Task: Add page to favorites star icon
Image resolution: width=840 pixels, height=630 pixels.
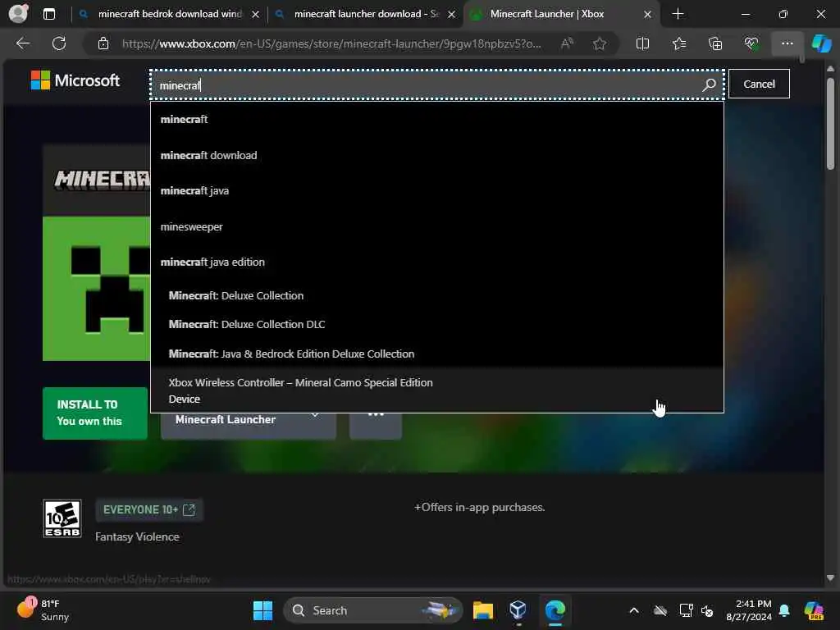Action: point(600,43)
